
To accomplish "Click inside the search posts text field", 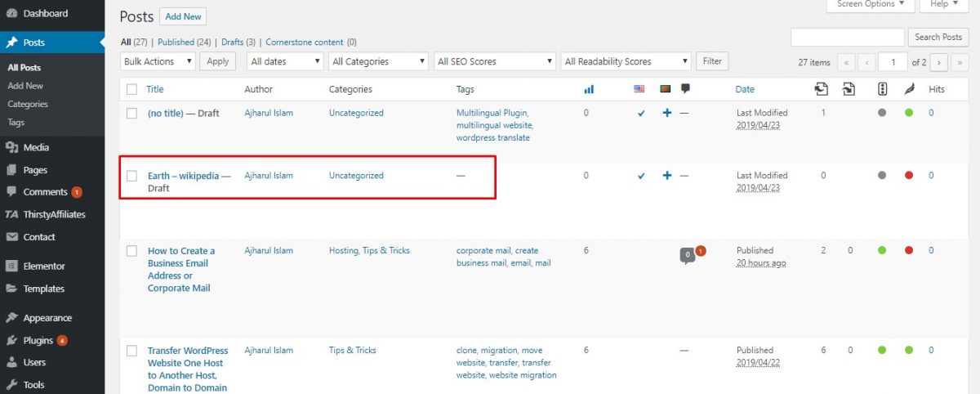I will (848, 37).
